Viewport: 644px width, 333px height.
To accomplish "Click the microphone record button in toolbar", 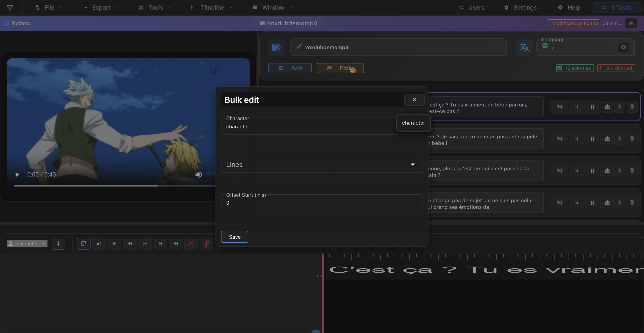I will click(x=59, y=244).
